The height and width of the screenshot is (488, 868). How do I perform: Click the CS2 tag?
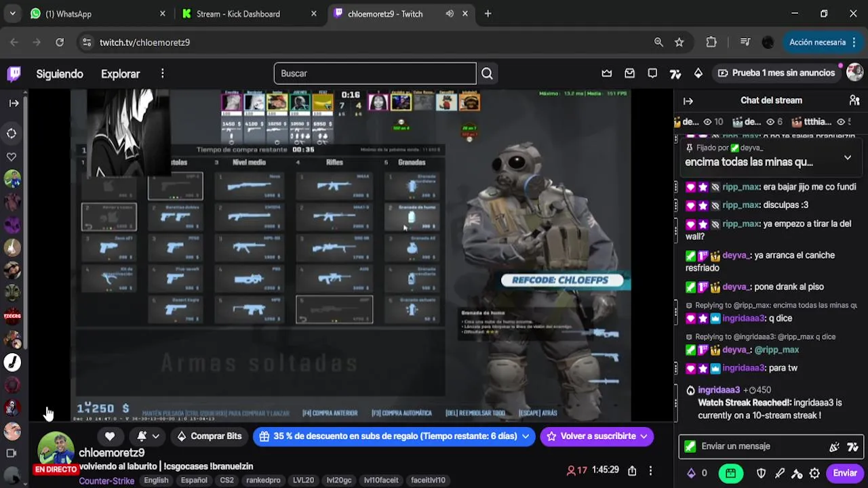pos(226,481)
